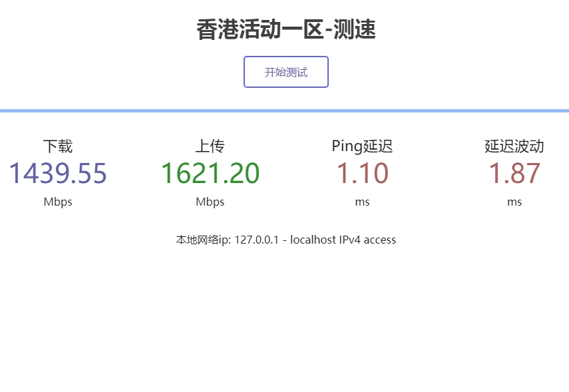The image size is (569, 392).
Task: Click the ms unit under 延迟波动
Action: click(514, 202)
